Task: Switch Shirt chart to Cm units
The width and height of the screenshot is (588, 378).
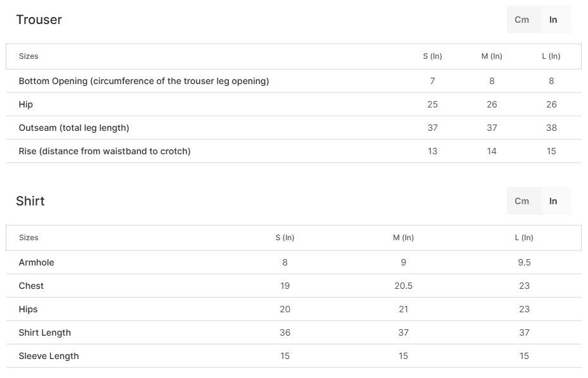Action: (522, 201)
